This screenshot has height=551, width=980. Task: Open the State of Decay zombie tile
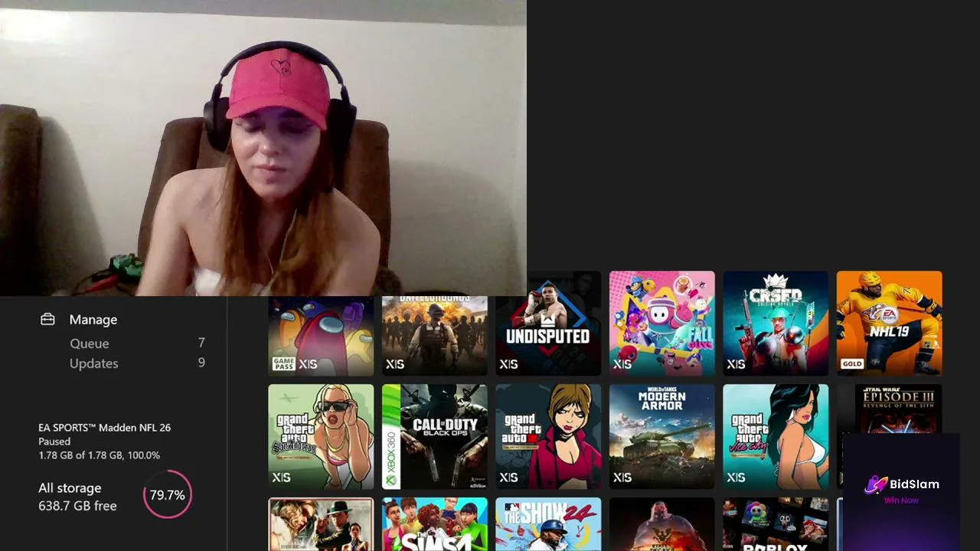(661, 524)
